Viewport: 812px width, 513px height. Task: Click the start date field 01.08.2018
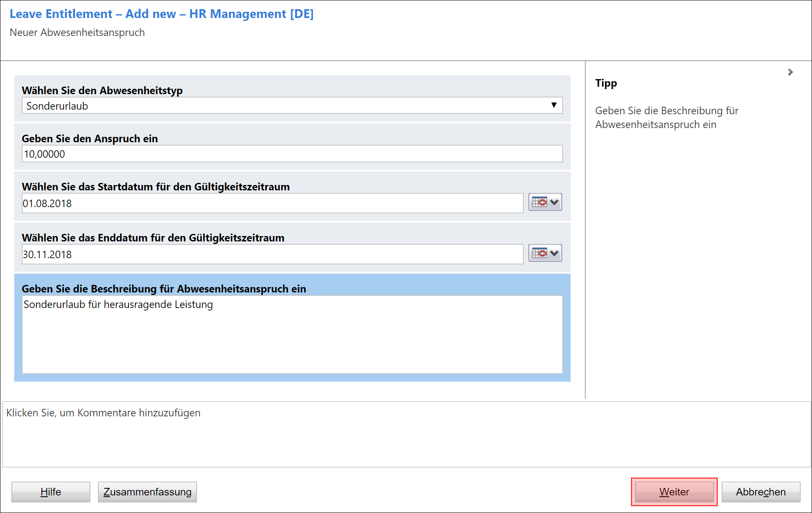(x=272, y=203)
